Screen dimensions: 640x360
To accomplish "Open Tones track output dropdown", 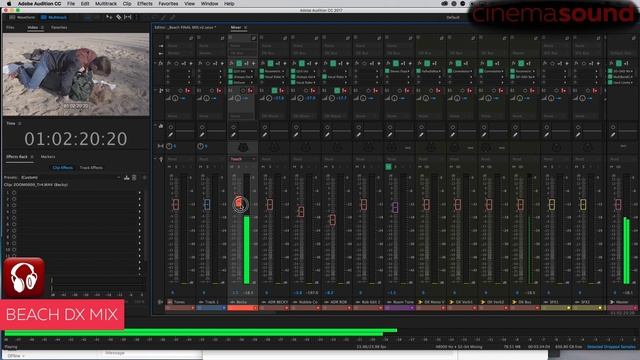I will coord(180,53).
